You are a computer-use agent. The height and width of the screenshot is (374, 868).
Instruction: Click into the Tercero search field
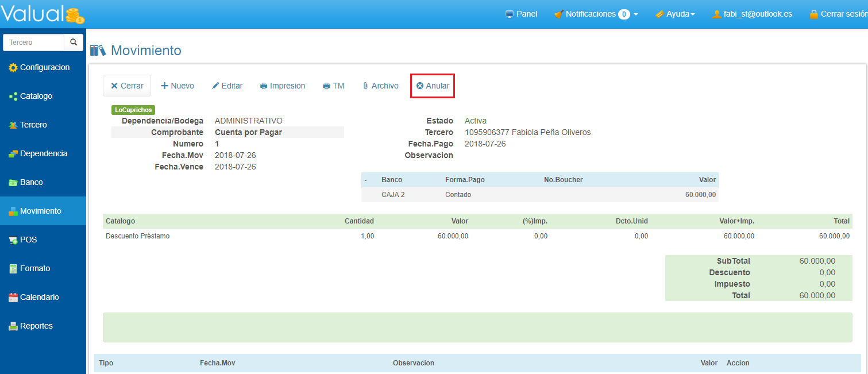click(33, 43)
